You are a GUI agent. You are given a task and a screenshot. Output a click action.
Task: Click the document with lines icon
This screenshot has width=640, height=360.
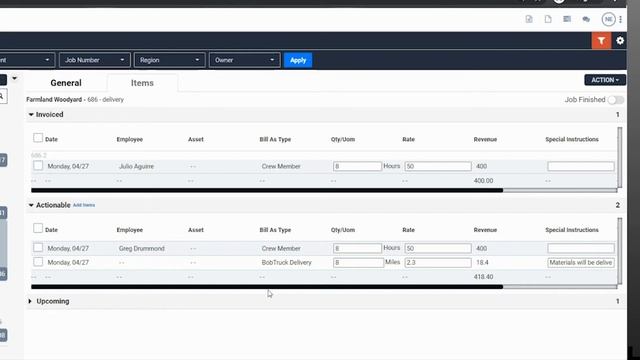coord(529,19)
